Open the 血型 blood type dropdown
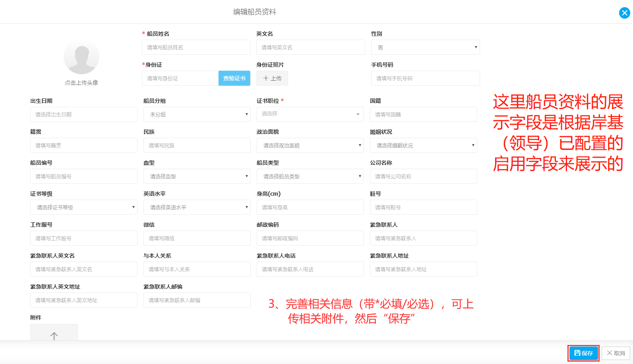 (197, 176)
